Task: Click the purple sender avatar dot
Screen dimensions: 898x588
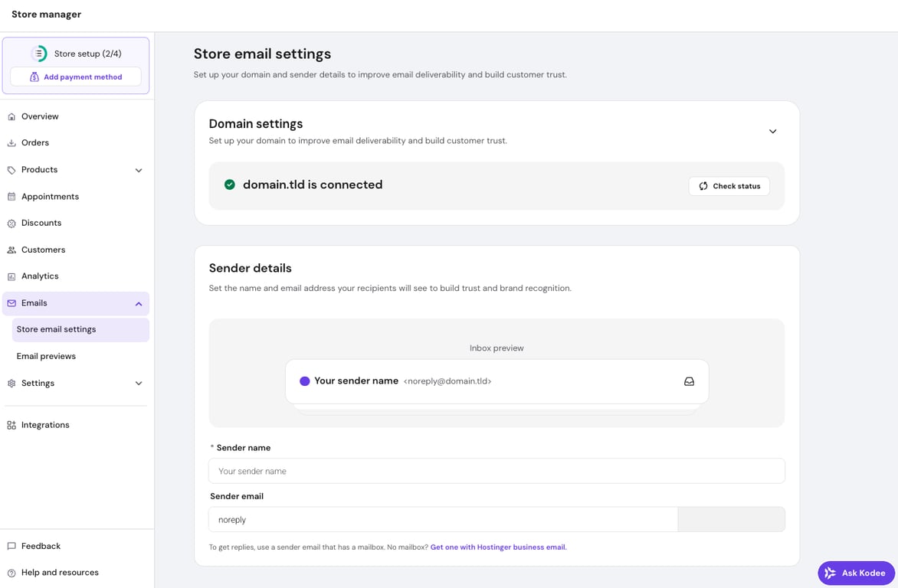Action: 305,381
